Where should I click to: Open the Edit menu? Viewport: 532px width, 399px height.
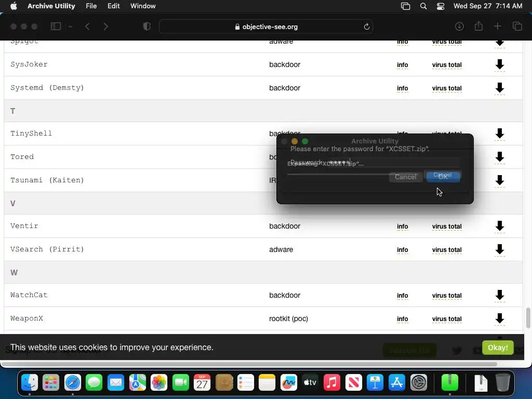[113, 6]
